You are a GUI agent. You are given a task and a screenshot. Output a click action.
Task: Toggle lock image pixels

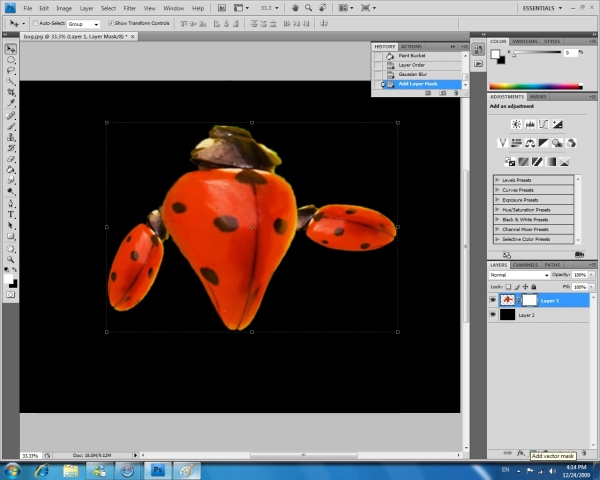[517, 287]
